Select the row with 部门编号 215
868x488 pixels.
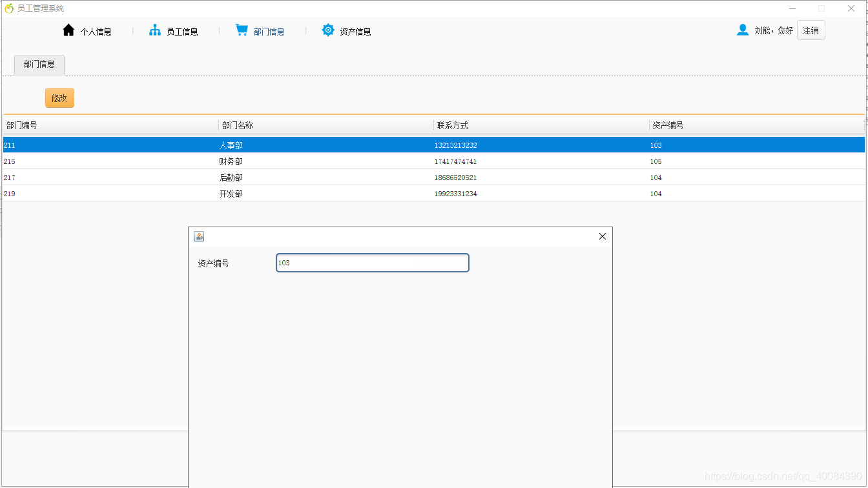[x=434, y=161]
